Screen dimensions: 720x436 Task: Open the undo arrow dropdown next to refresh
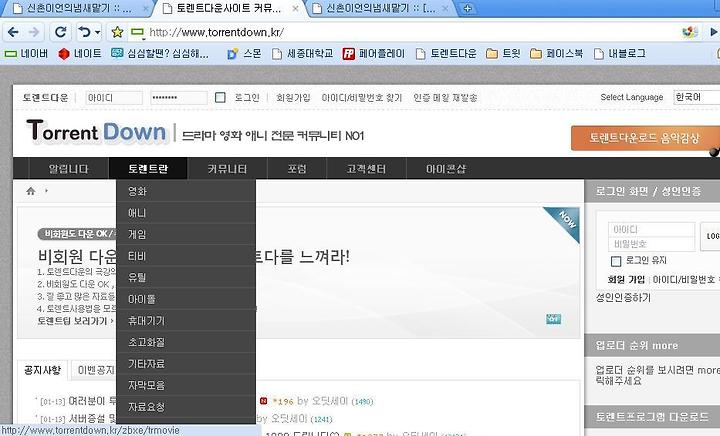[97, 33]
